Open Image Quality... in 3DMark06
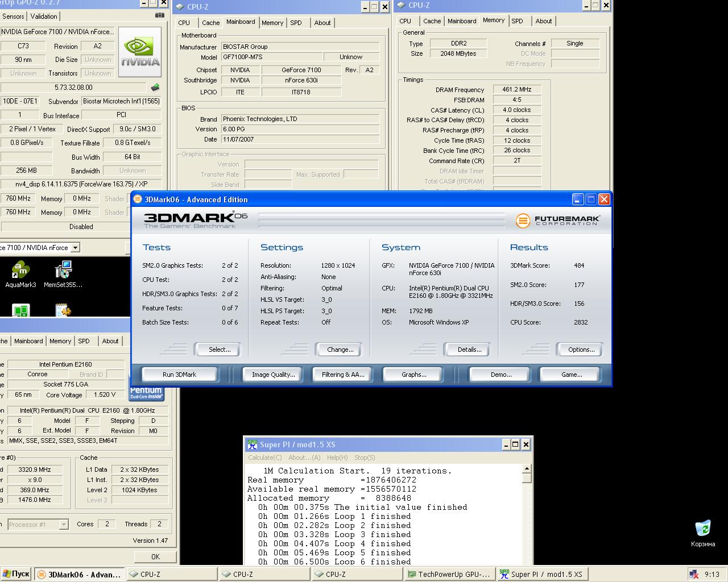Image resolution: width=728 pixels, height=582 pixels. tap(274, 375)
